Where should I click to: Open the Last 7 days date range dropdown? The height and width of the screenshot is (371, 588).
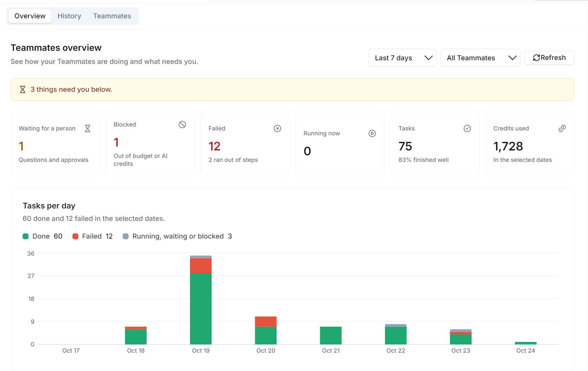[x=402, y=58]
